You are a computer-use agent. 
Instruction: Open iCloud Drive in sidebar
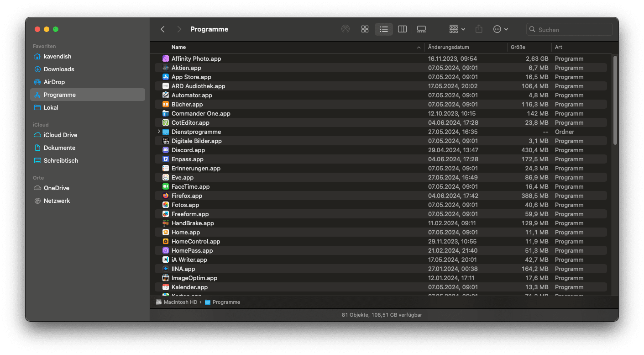click(x=87, y=135)
